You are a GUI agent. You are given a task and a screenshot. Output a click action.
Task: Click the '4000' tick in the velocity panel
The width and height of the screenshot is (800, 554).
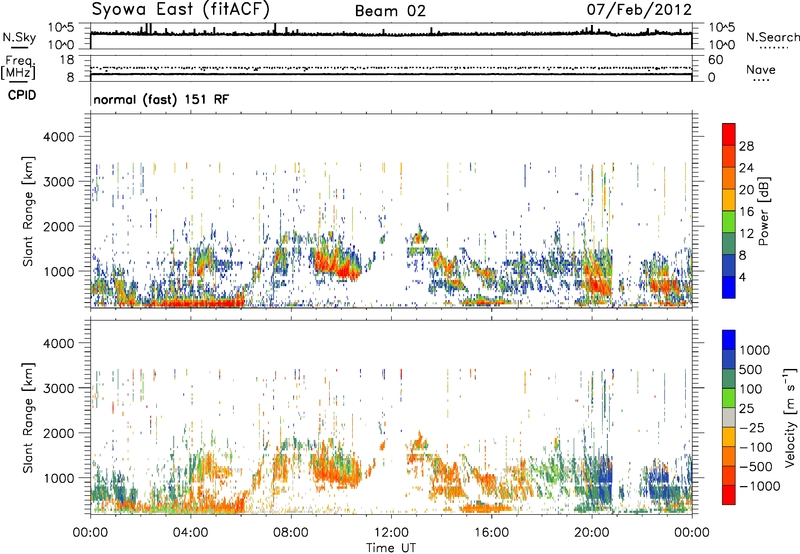(x=59, y=343)
